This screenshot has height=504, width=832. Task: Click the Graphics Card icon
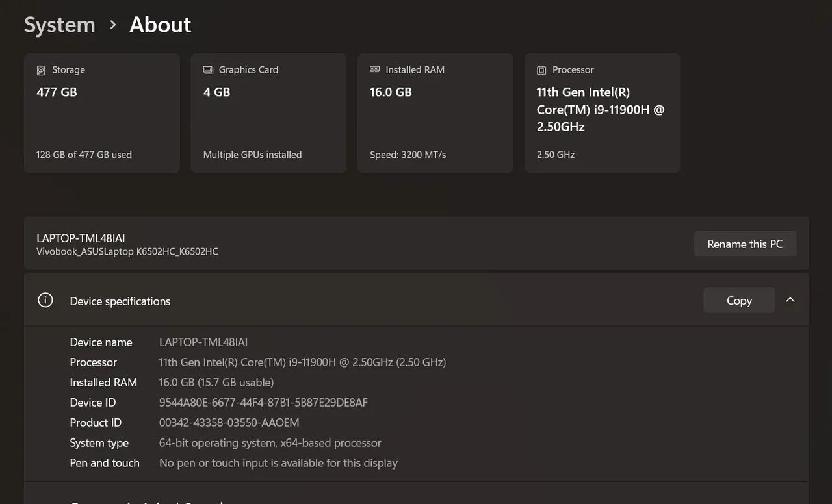point(209,69)
